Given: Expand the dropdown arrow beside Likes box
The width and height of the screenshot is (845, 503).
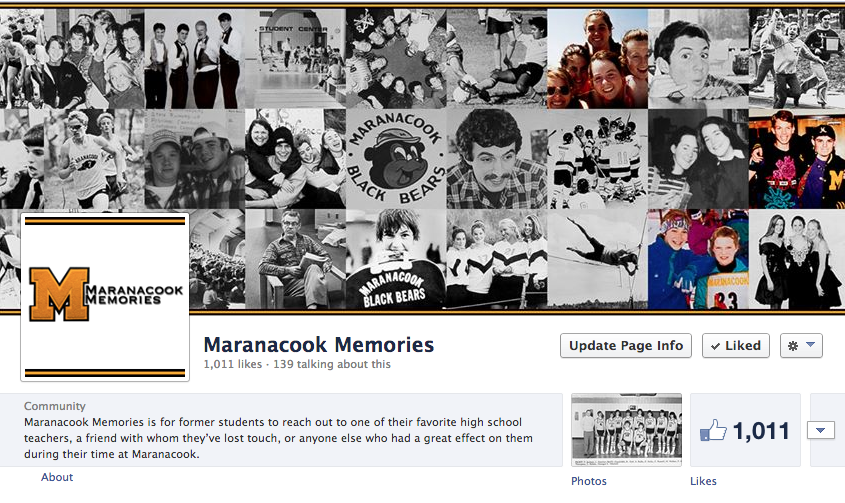Looking at the screenshot, I should coord(821,430).
